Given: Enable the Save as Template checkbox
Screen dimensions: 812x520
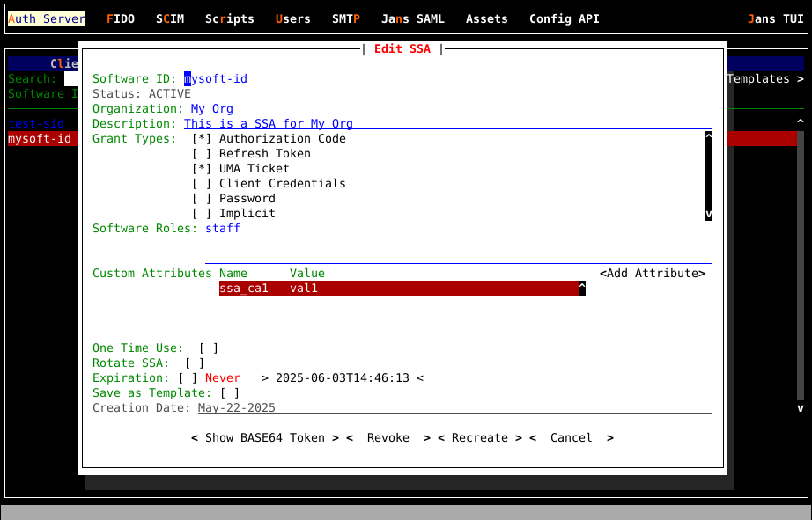Looking at the screenshot, I should (x=230, y=393).
